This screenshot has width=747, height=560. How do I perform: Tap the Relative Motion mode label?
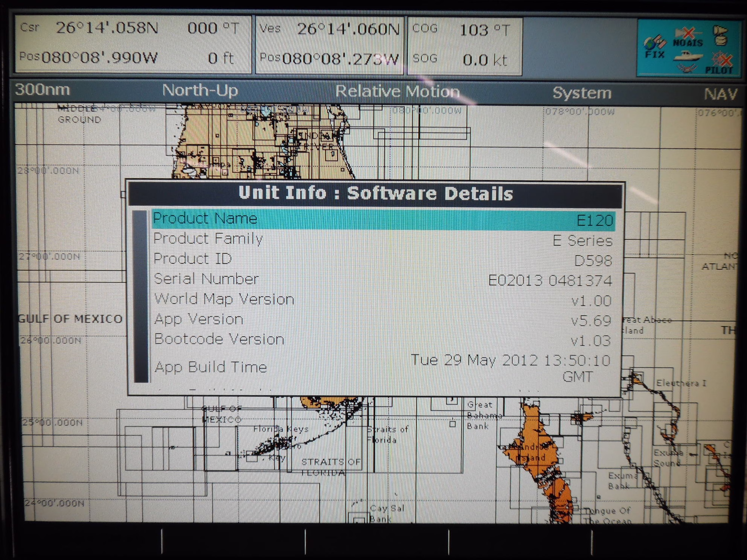tap(397, 92)
